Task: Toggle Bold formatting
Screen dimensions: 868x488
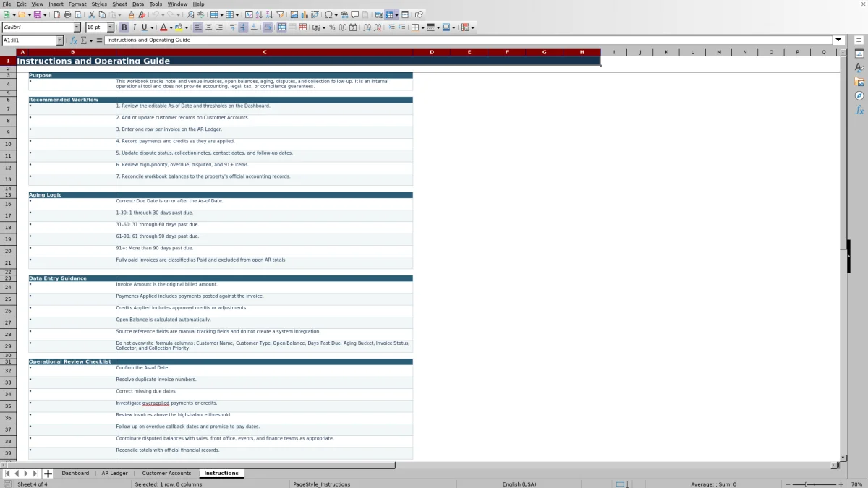Action: point(124,27)
